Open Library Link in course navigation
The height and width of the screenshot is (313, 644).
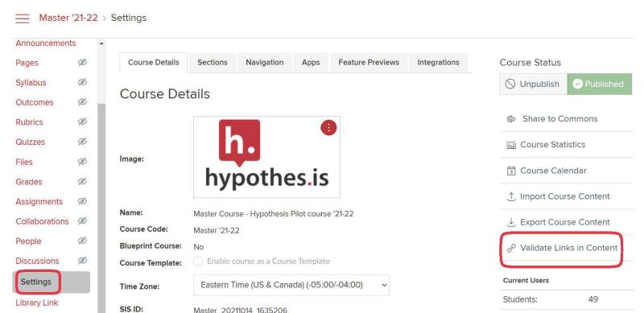tap(36, 303)
